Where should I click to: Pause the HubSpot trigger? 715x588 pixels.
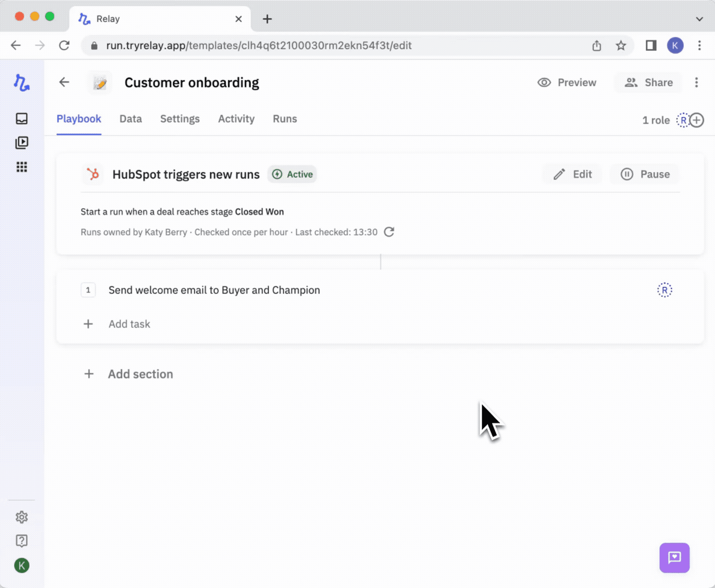point(645,174)
